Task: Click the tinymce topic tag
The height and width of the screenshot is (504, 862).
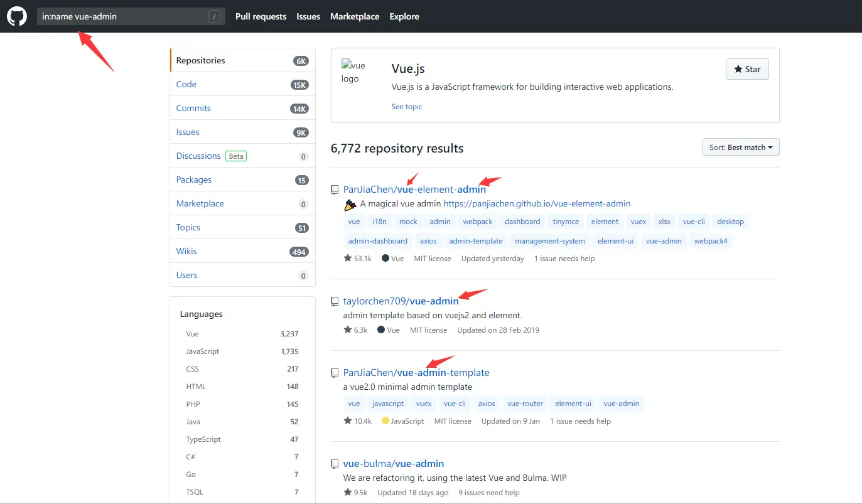Action: (x=566, y=222)
